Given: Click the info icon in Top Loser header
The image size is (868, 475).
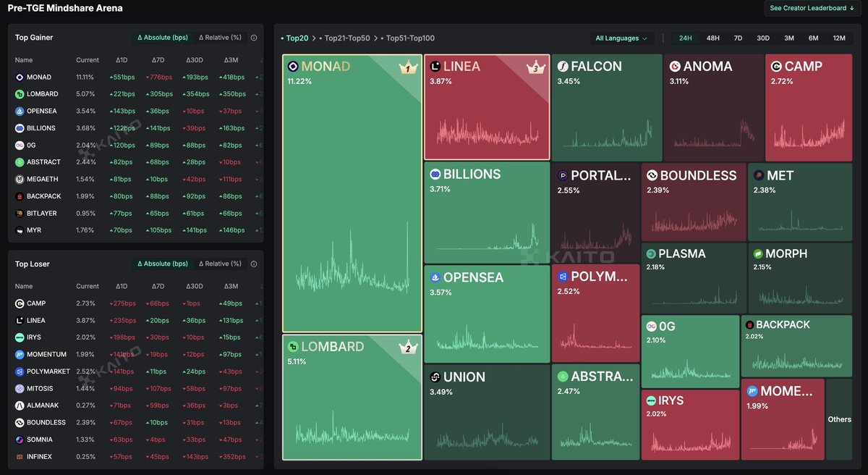Looking at the screenshot, I should [254, 264].
